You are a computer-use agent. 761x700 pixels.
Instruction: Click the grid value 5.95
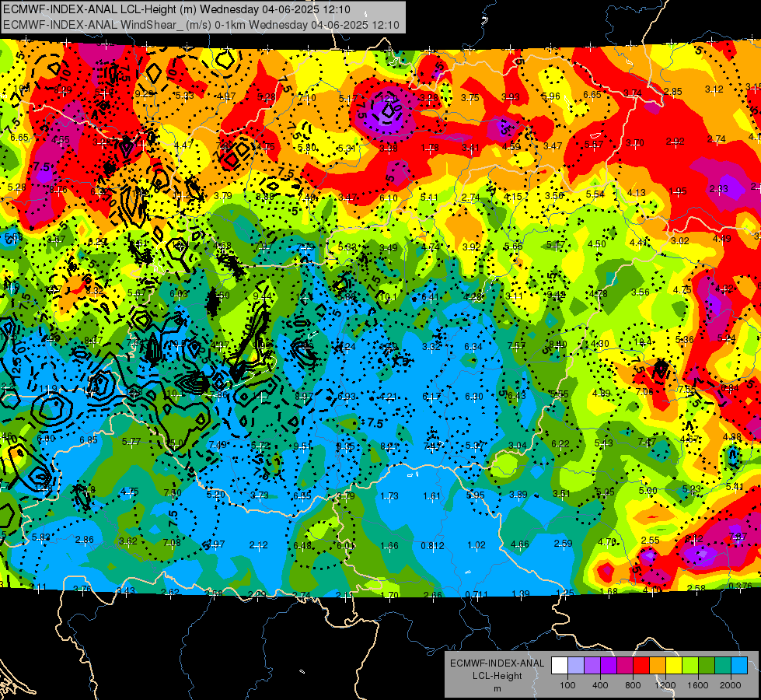point(475,495)
